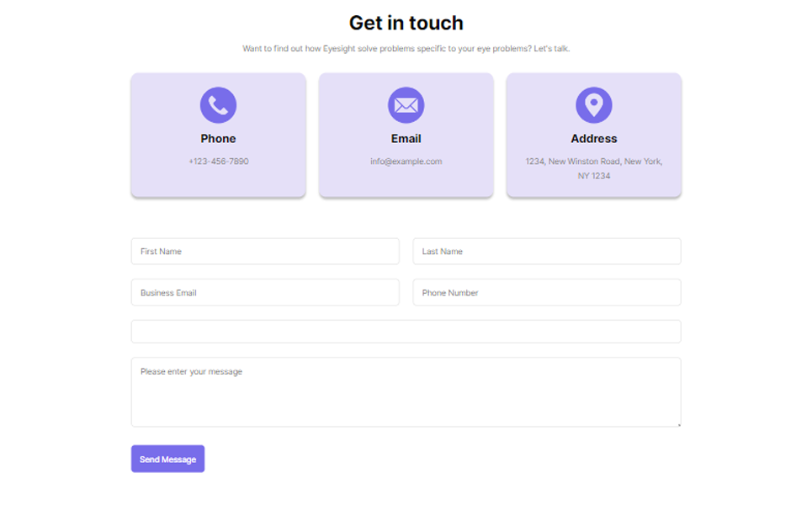Click the email envelope icon
Image resolution: width=812 pixels, height=505 pixels.
pos(406,105)
